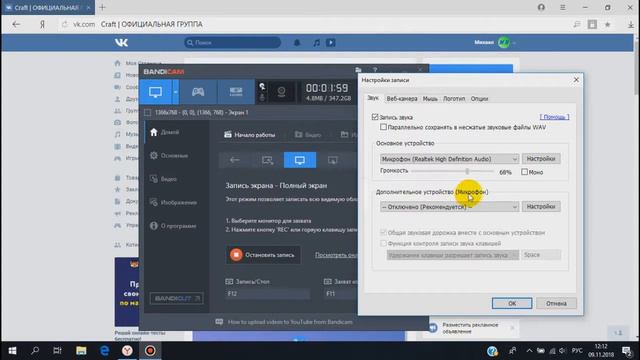Click the Bandicam mouse cursor effect icon

click(262, 87)
